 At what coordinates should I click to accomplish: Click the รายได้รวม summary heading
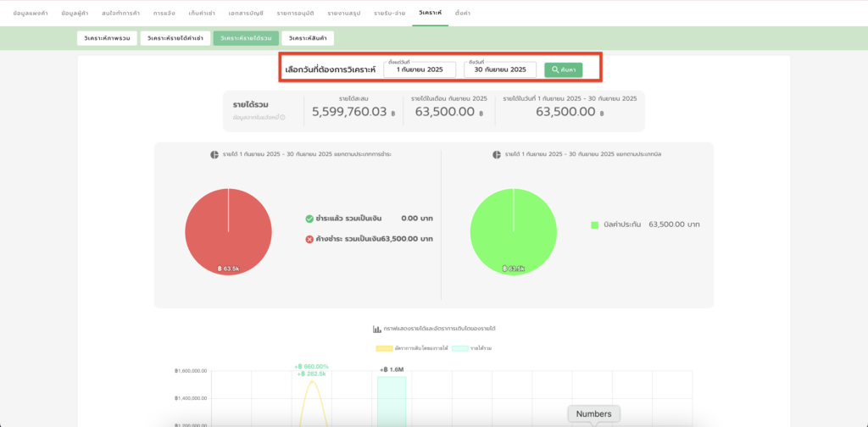click(x=251, y=104)
